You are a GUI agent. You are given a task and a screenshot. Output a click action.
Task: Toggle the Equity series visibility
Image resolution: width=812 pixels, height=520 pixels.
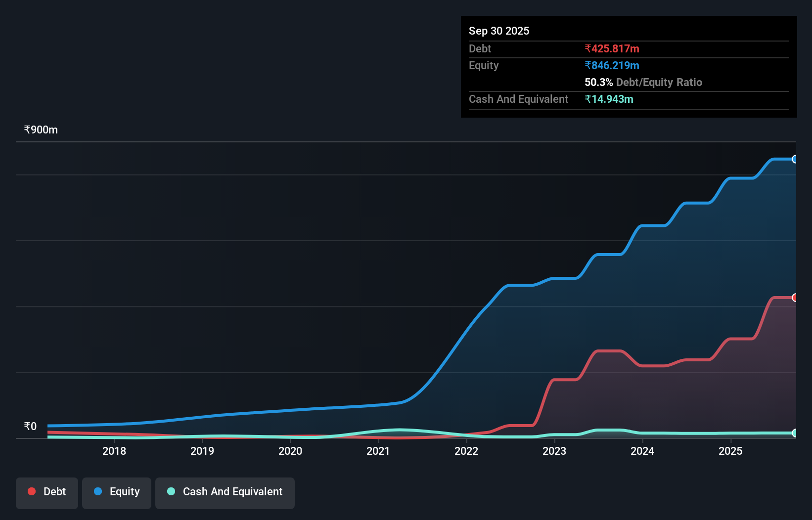(x=116, y=492)
